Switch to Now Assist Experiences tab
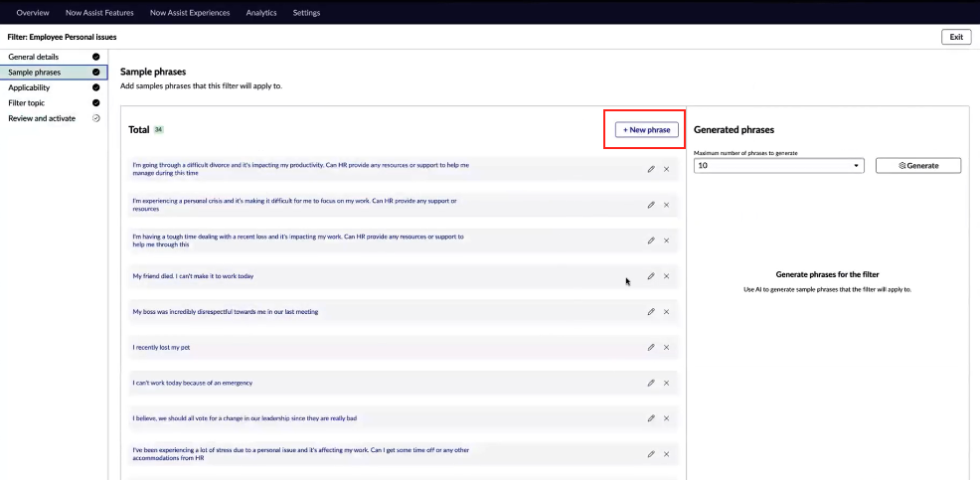This screenshot has height=480, width=980. (x=190, y=13)
